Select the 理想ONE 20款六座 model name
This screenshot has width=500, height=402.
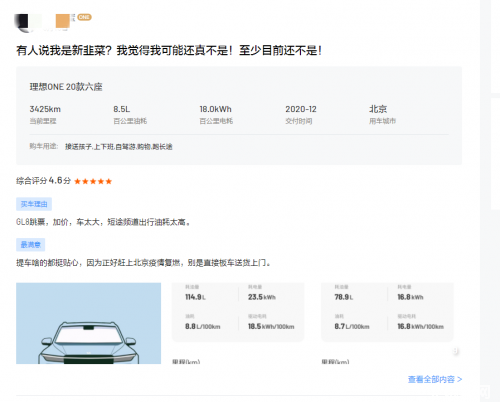[x=66, y=87]
